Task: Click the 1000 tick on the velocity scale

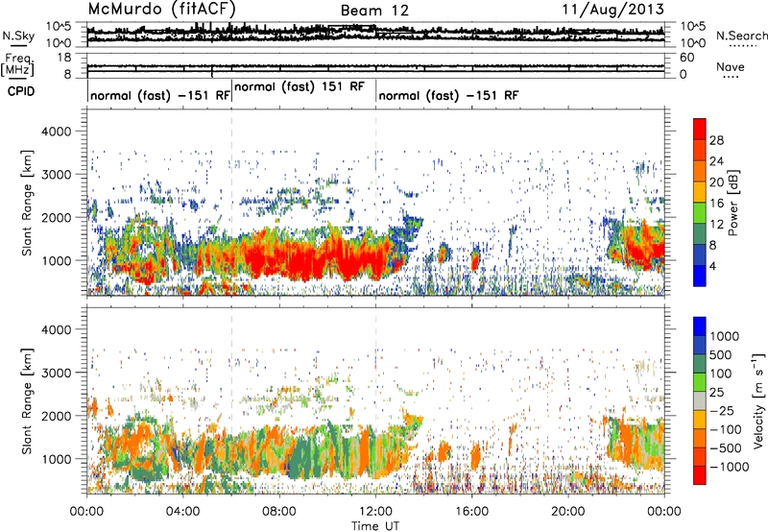Action: pyautogui.click(x=725, y=336)
